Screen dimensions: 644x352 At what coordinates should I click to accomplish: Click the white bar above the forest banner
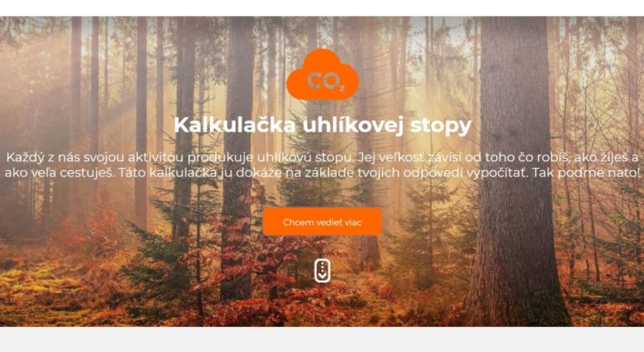[322, 8]
